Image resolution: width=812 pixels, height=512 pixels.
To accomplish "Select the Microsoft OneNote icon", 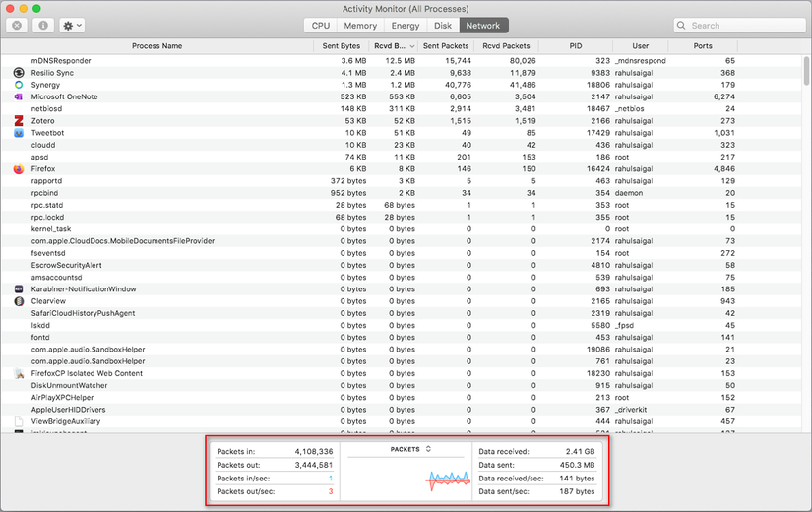I will pos(19,96).
